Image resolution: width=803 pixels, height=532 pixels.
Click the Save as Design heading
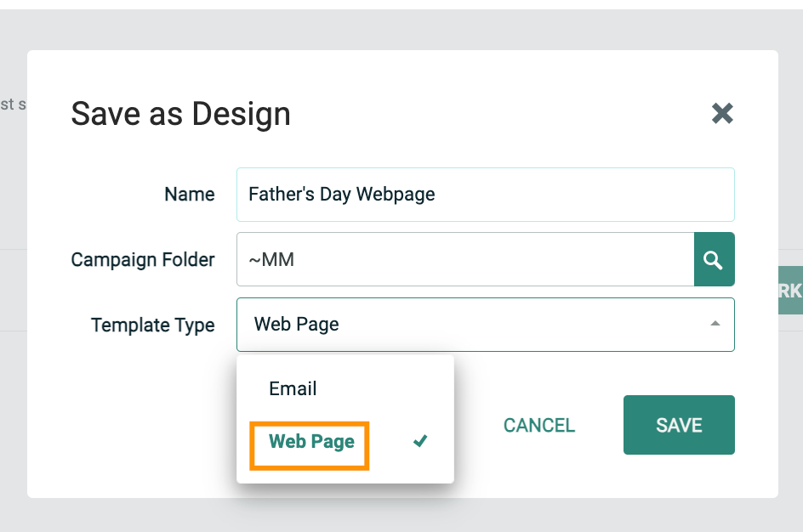(x=180, y=114)
